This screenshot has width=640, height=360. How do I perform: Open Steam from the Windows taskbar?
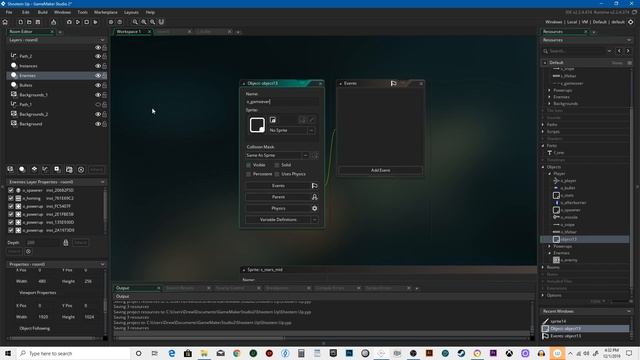pos(461,353)
